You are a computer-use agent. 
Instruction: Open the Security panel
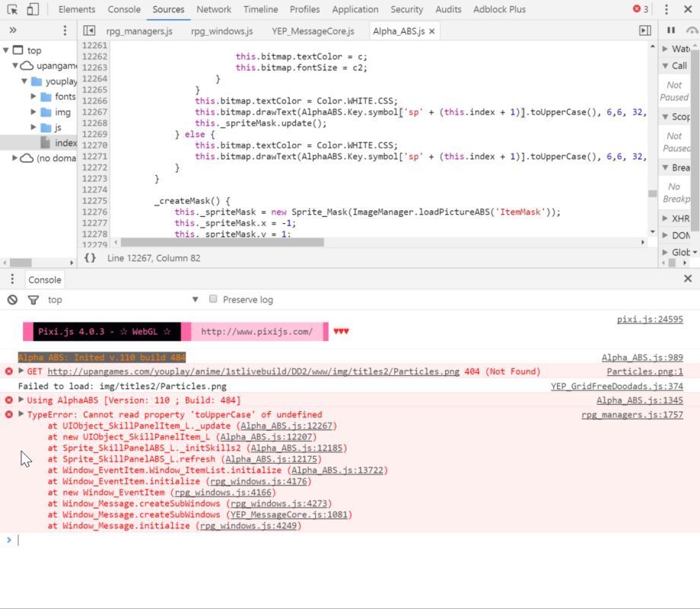click(x=407, y=9)
